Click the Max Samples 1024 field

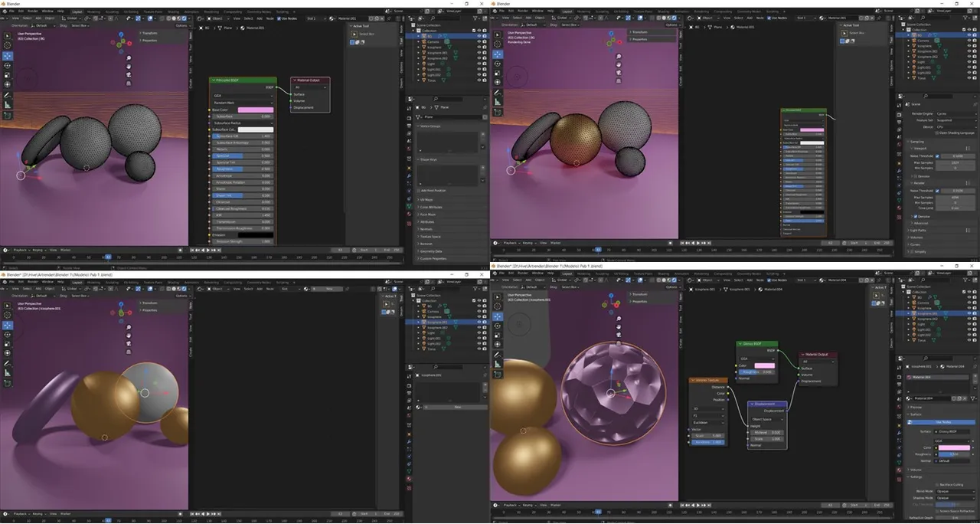955,162
